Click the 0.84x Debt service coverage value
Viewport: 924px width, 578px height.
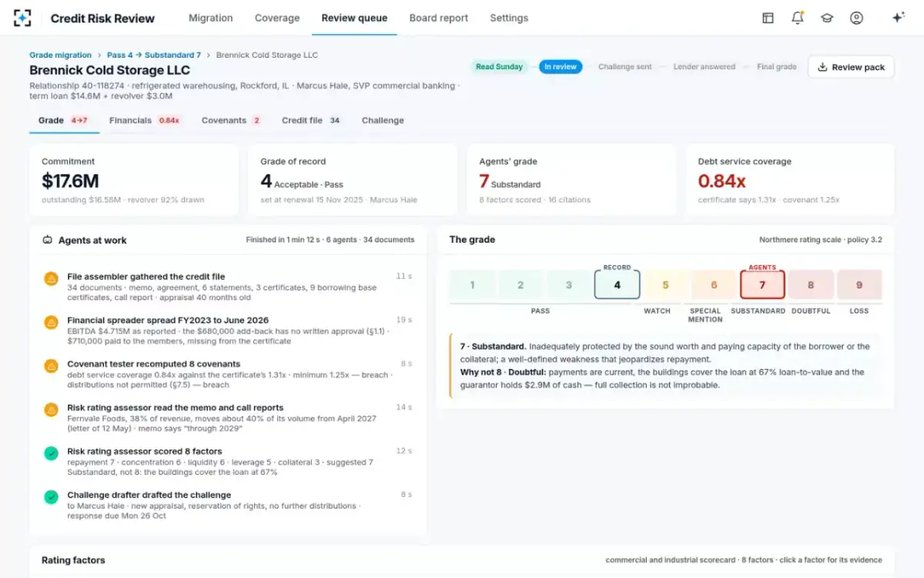pyautogui.click(x=721, y=181)
